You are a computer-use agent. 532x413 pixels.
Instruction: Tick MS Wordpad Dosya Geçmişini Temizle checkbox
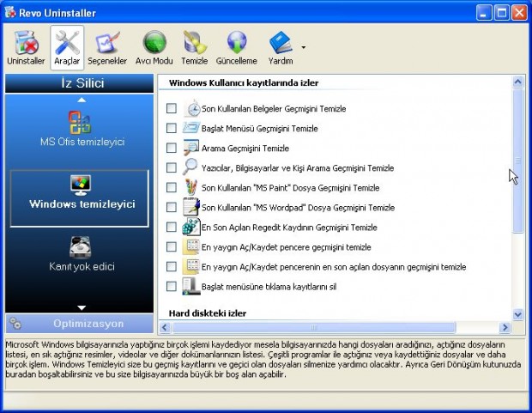click(172, 207)
